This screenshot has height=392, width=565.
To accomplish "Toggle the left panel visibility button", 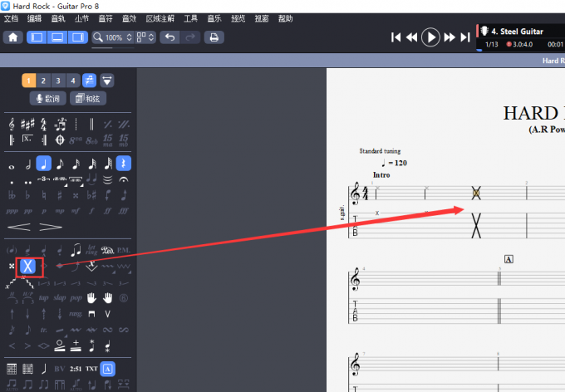I will click(x=37, y=37).
